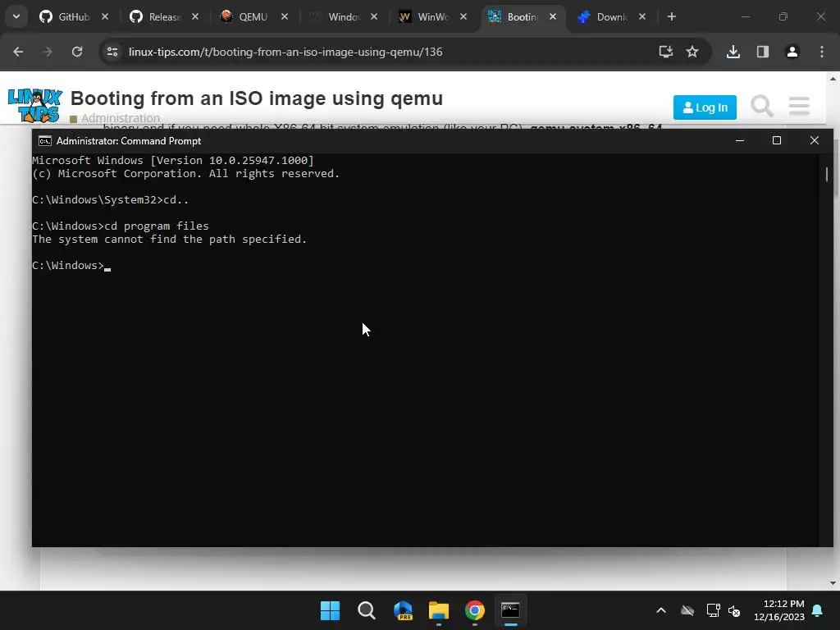Close the QEMU tab
This screenshot has width=840, height=630.
[x=285, y=16]
